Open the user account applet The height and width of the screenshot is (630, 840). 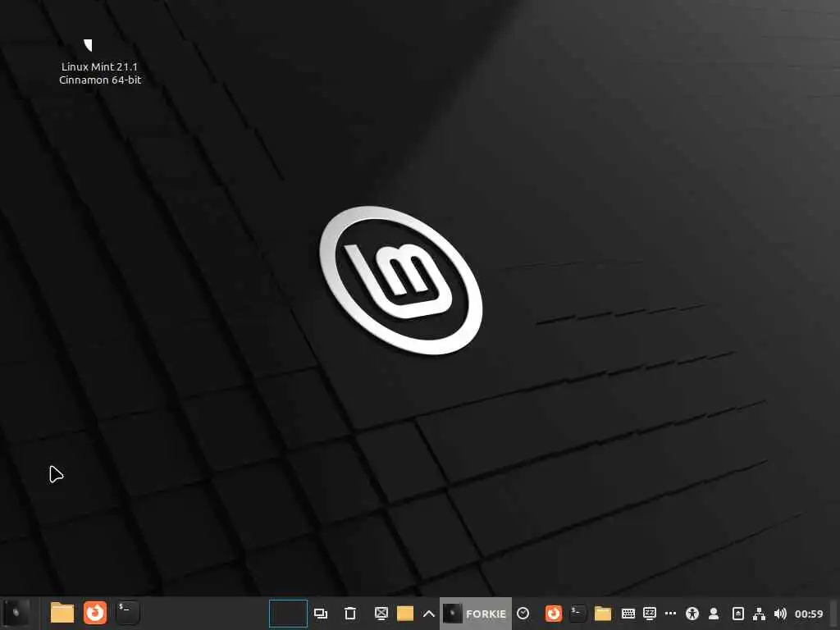(714, 614)
